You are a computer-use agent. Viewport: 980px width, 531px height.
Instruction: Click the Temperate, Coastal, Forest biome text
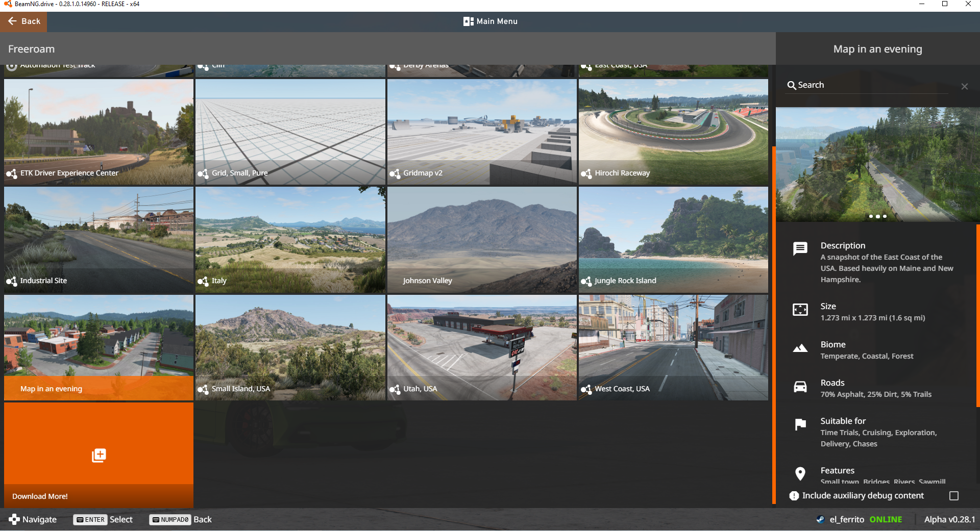(867, 356)
